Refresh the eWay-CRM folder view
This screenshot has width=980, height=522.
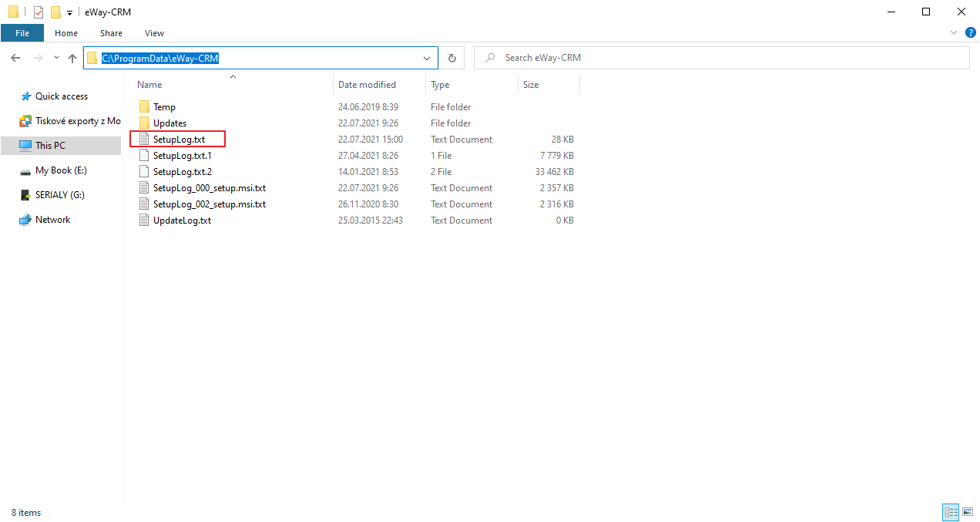[452, 58]
